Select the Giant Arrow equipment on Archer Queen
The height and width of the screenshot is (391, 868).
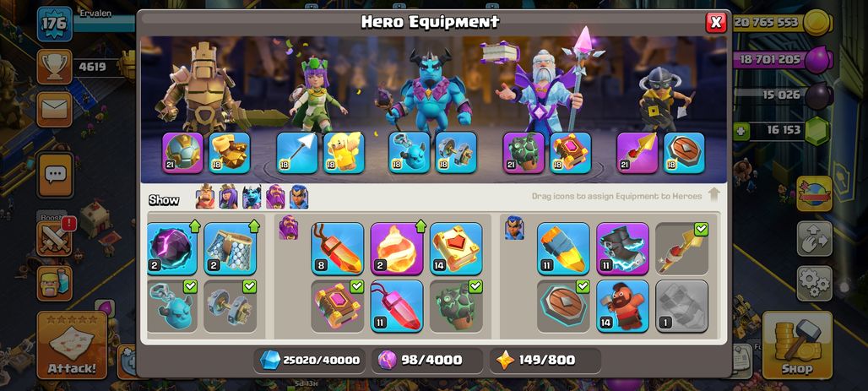tap(297, 152)
